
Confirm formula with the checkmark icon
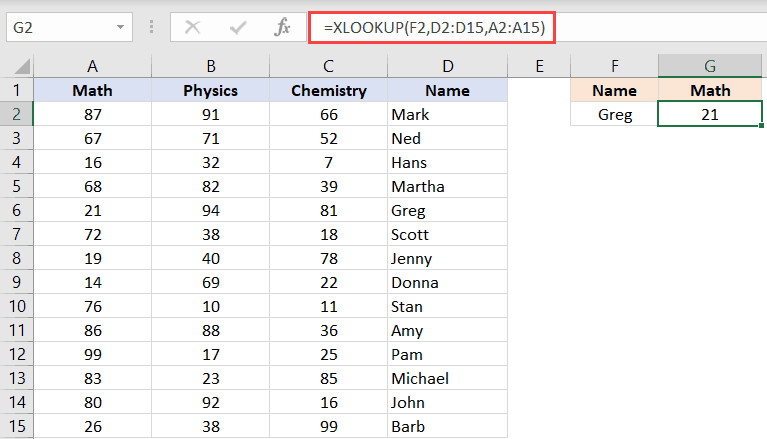coord(238,27)
